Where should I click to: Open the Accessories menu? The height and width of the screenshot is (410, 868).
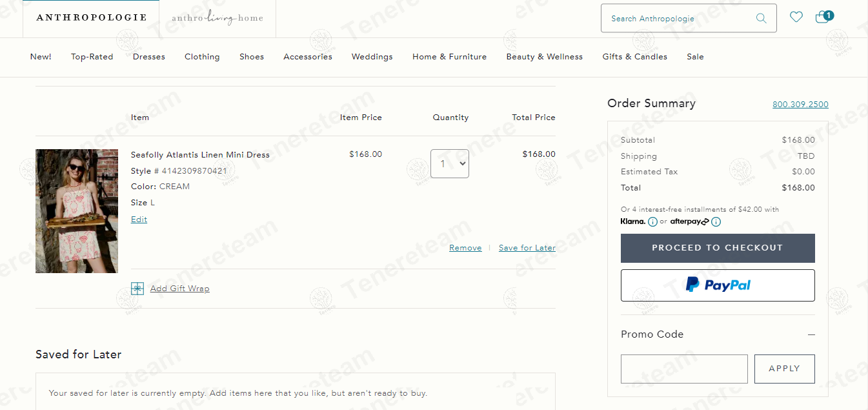point(308,57)
